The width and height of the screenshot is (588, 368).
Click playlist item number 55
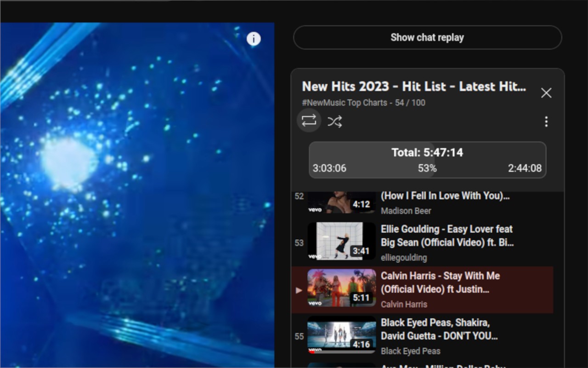(299, 336)
